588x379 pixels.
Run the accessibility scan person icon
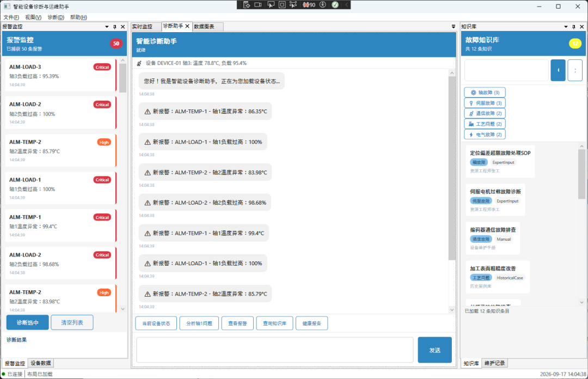click(322, 5)
